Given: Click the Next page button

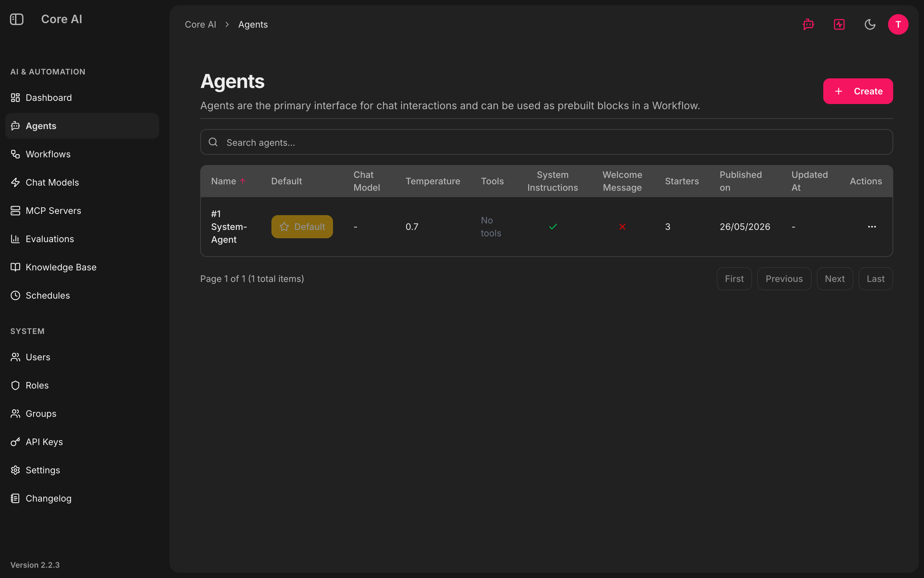Looking at the screenshot, I should 835,279.
